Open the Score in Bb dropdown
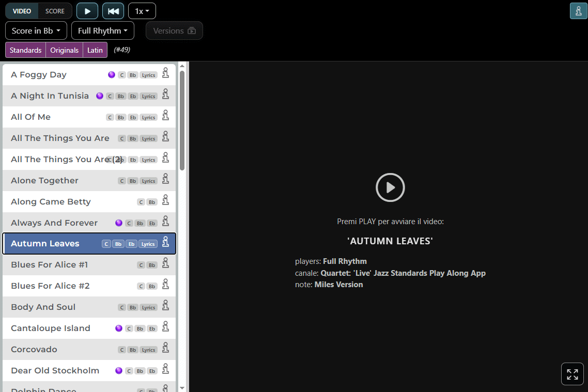The width and height of the screenshot is (588, 392). 36,31
